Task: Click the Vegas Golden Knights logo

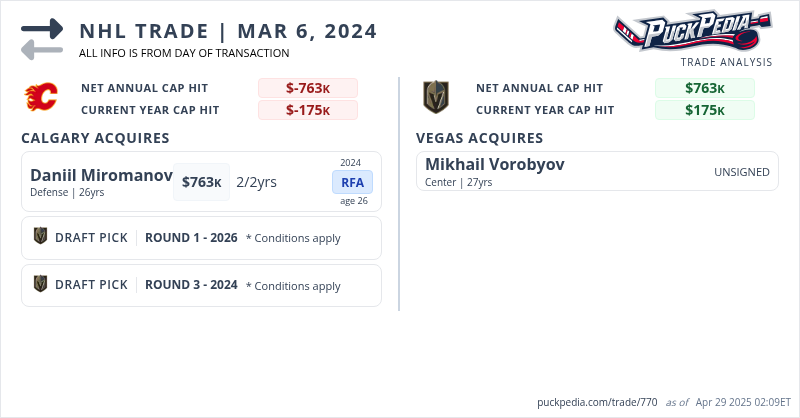Action: point(437,98)
